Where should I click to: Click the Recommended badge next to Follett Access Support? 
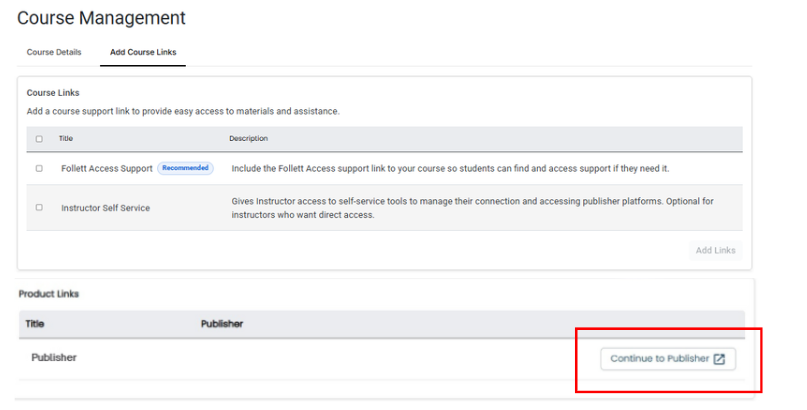185,168
